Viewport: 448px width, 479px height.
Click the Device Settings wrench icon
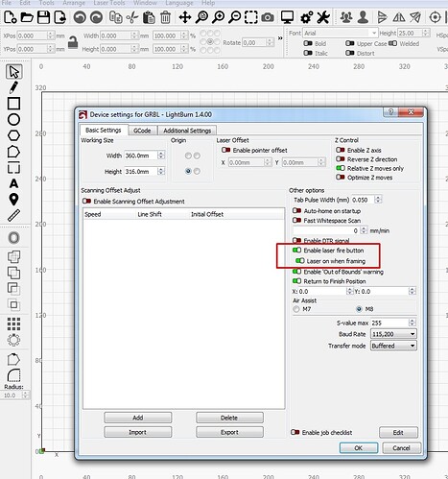pos(323,17)
